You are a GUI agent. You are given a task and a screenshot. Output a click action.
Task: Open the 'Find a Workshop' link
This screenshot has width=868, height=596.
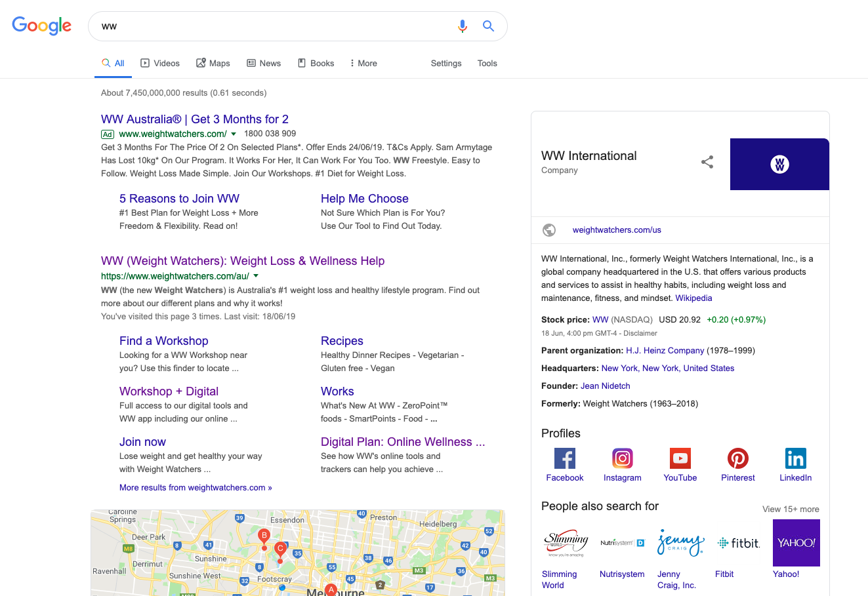(163, 341)
